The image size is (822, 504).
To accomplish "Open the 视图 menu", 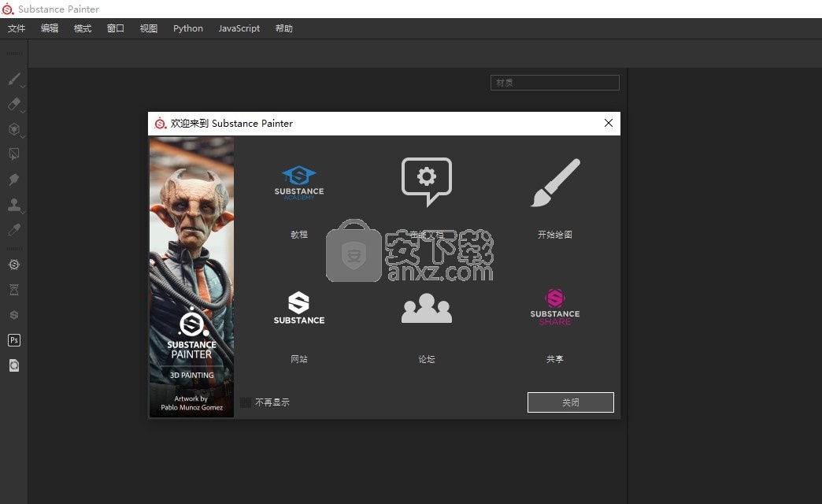I will click(148, 28).
